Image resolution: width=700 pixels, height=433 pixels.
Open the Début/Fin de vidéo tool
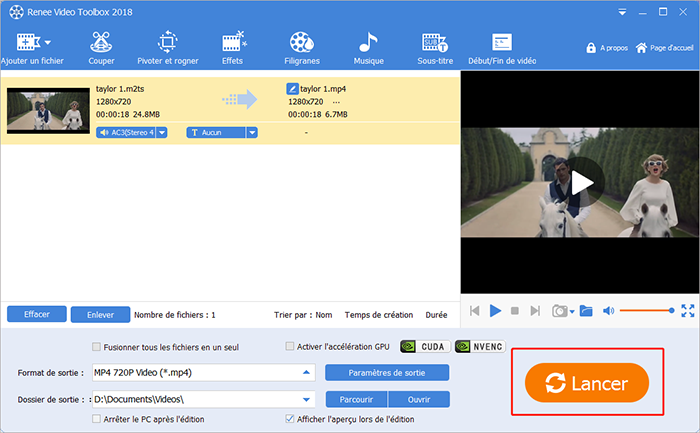502,49
